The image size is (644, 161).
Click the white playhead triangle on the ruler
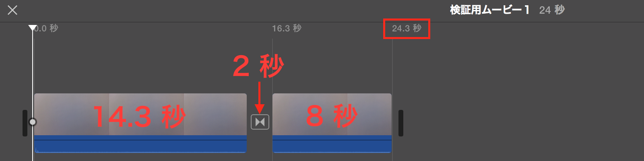pos(33,28)
